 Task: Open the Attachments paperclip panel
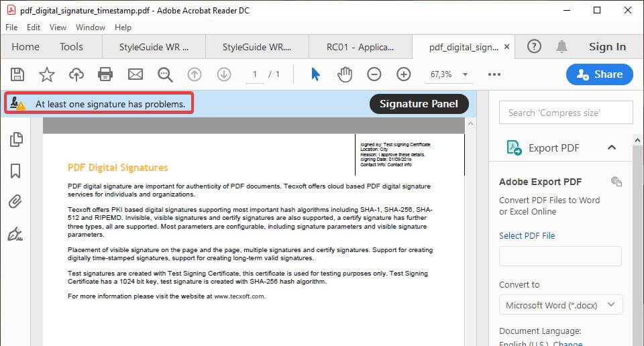coord(15,202)
